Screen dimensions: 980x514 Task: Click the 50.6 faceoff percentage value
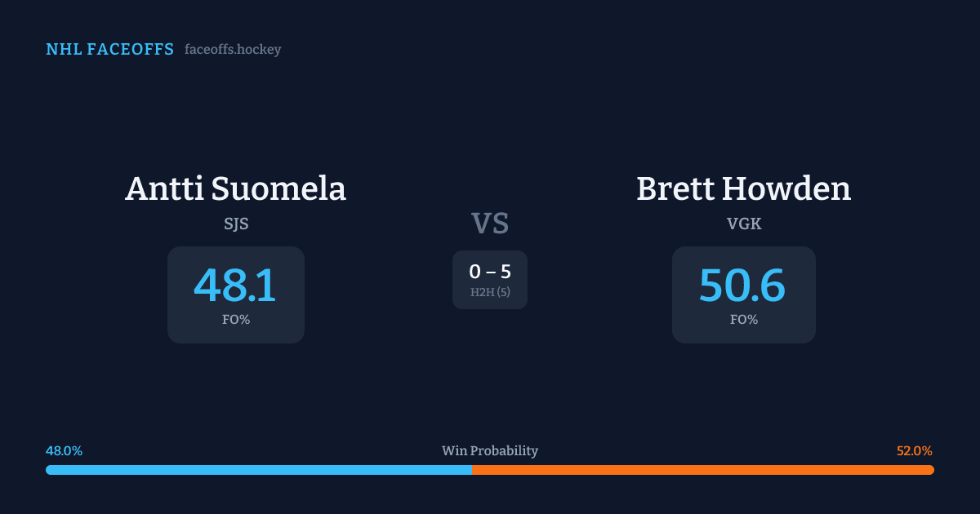pos(742,285)
